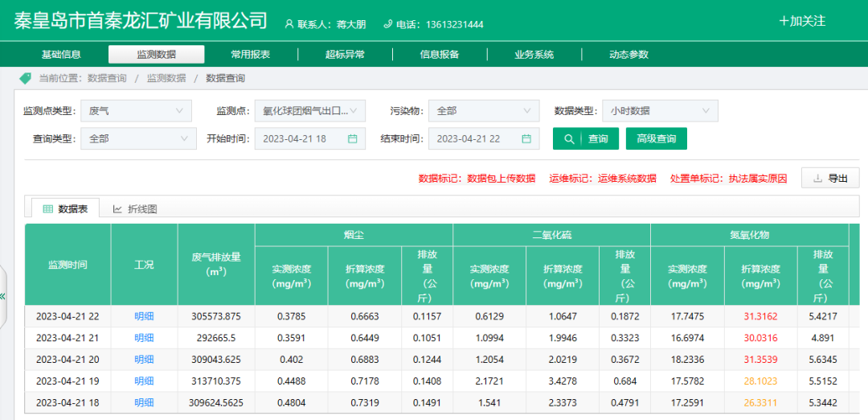Click the calendar icon in 开始时间 field
This screenshot has height=420, width=868.
pos(352,139)
